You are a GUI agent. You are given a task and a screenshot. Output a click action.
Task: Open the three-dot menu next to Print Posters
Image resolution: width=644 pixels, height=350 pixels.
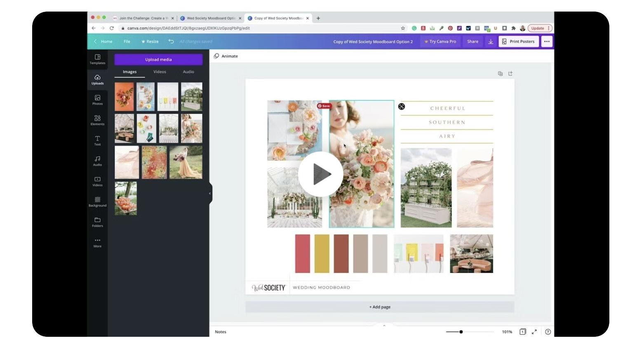point(547,41)
